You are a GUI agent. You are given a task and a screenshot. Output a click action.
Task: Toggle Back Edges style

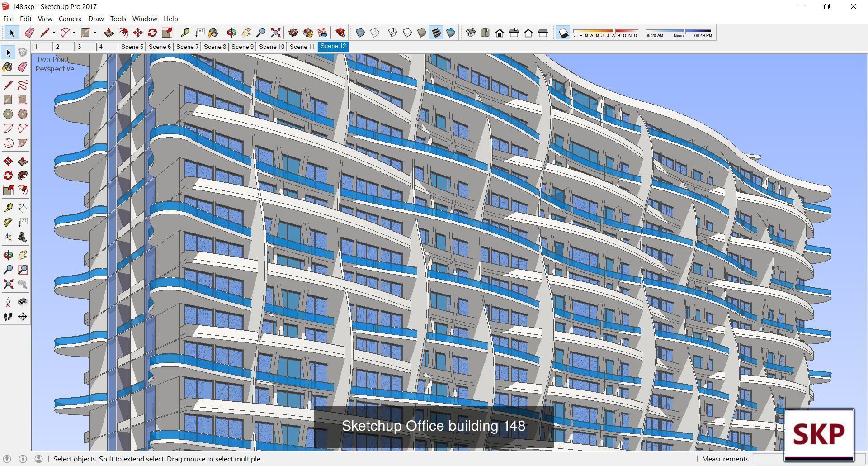(x=375, y=33)
